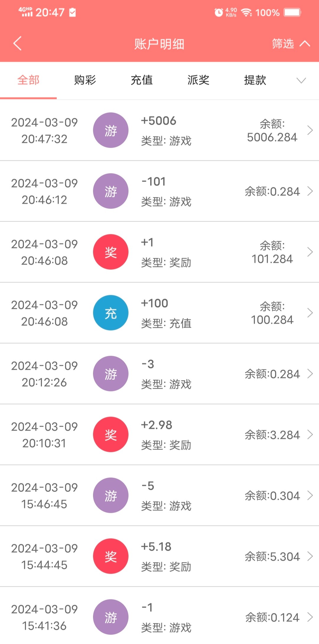Expand more category tabs with down chevron

[x=301, y=80]
